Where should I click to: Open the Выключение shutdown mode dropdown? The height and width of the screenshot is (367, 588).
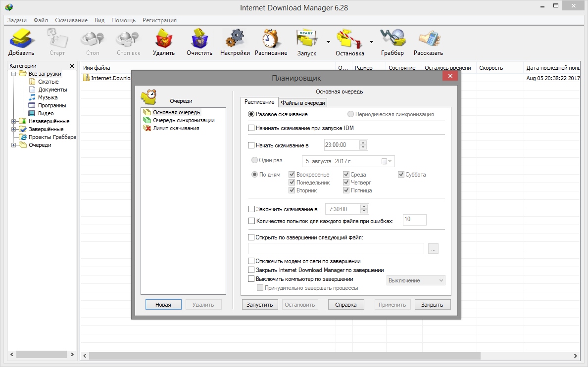416,280
